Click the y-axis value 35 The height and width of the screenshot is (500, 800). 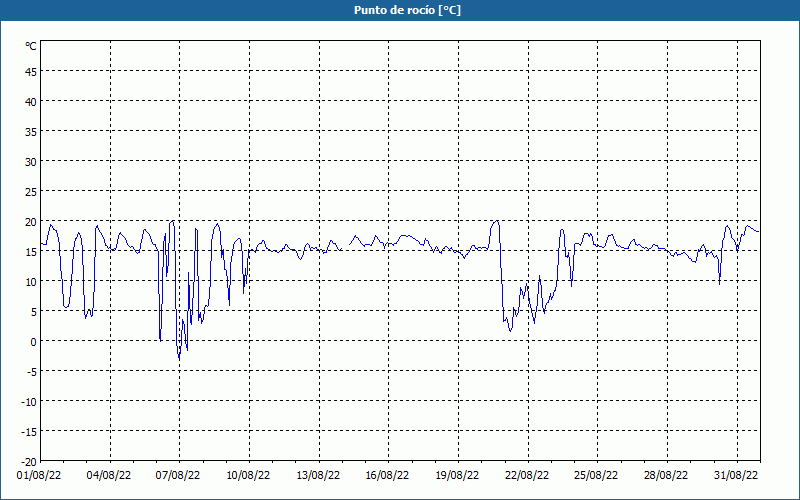click(x=31, y=132)
